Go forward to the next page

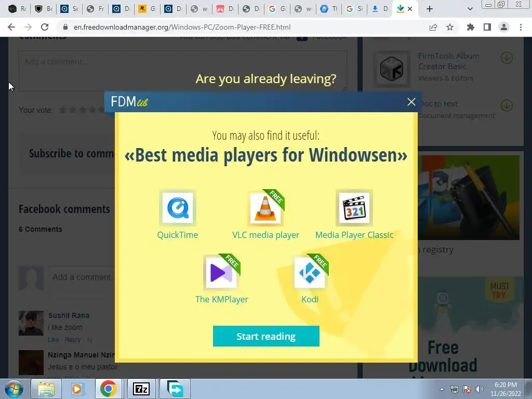point(28,27)
